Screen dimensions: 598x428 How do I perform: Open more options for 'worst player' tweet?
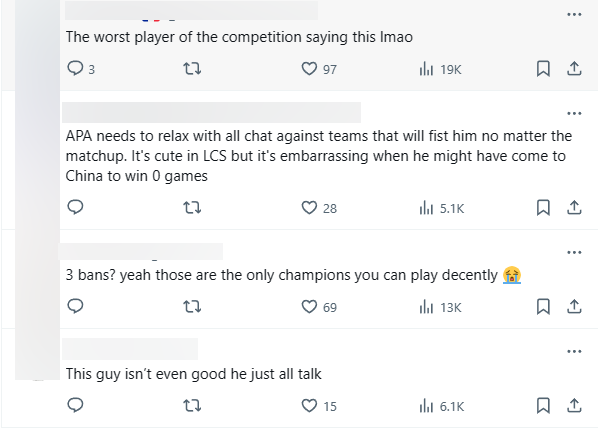(574, 14)
